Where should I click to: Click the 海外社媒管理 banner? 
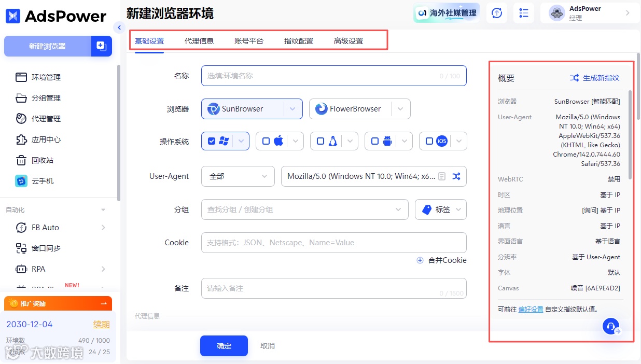point(447,13)
